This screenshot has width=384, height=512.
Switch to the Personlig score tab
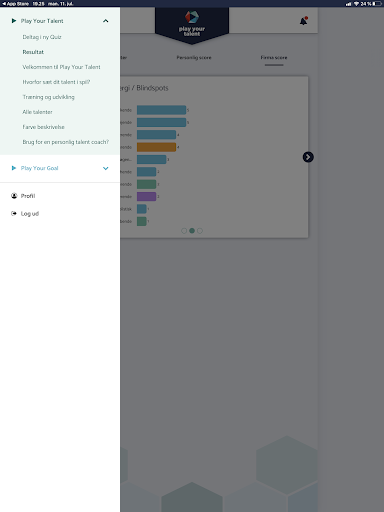point(194,58)
